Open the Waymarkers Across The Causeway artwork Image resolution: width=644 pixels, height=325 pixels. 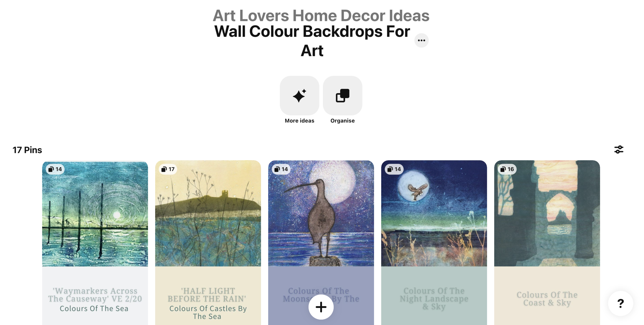pos(95,214)
